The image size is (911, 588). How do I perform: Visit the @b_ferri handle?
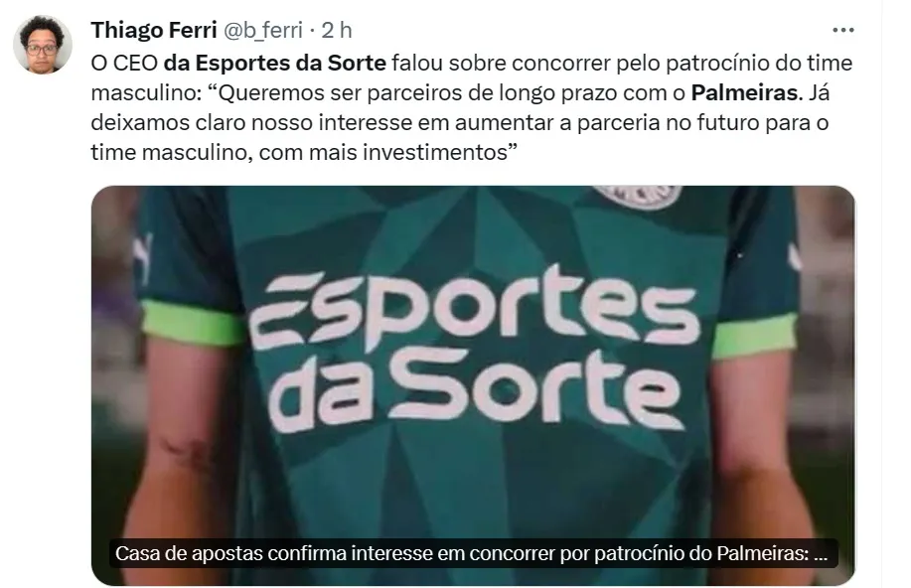point(263,30)
